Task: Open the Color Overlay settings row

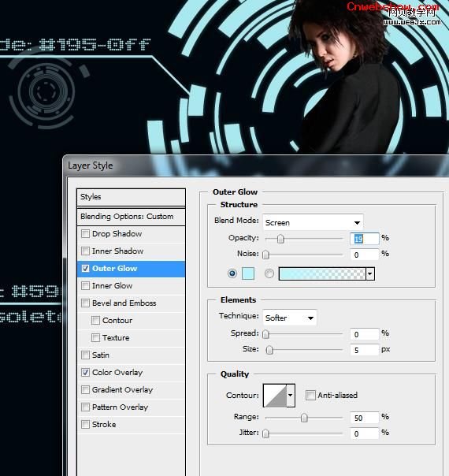Action: (x=131, y=373)
